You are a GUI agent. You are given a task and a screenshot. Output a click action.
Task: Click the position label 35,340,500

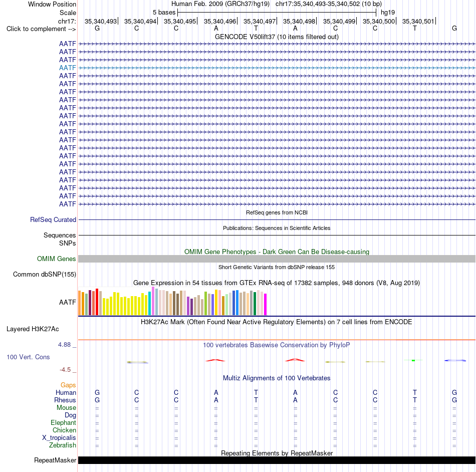(379, 21)
